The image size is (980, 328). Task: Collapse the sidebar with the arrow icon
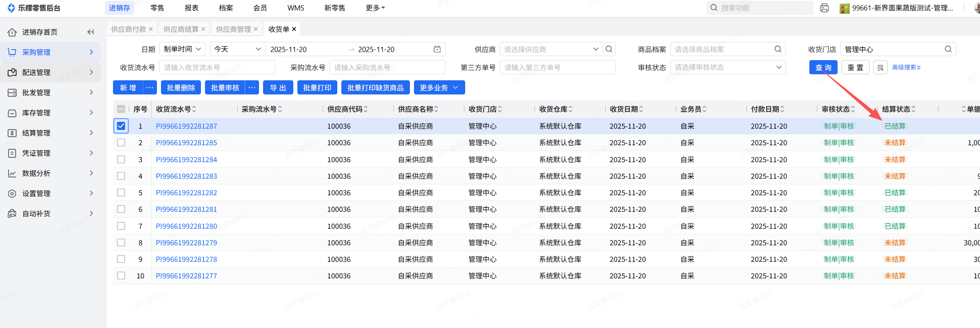(x=91, y=32)
